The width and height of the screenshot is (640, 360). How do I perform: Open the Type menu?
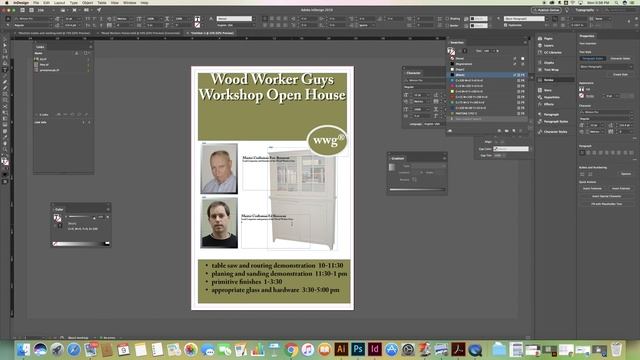pos(73,2)
